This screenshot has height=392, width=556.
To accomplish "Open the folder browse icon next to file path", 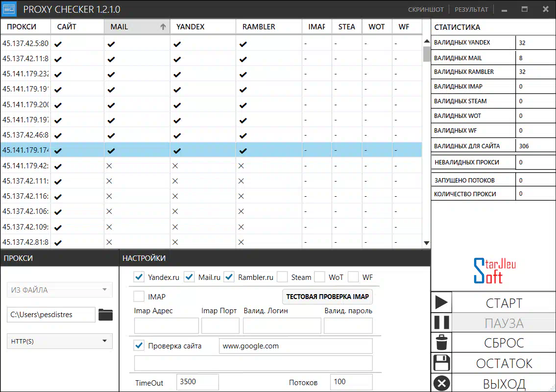I will (x=105, y=315).
